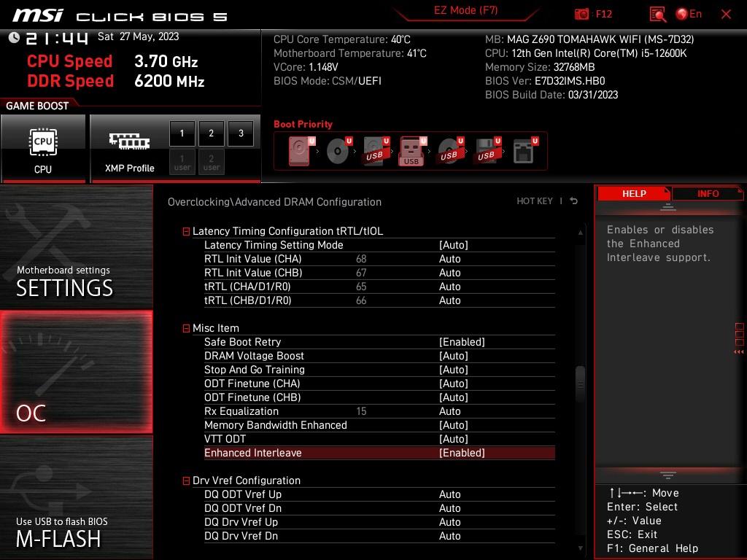This screenshot has width=747, height=560.
Task: Click the side panel collapse arrows
Action: click(739, 352)
